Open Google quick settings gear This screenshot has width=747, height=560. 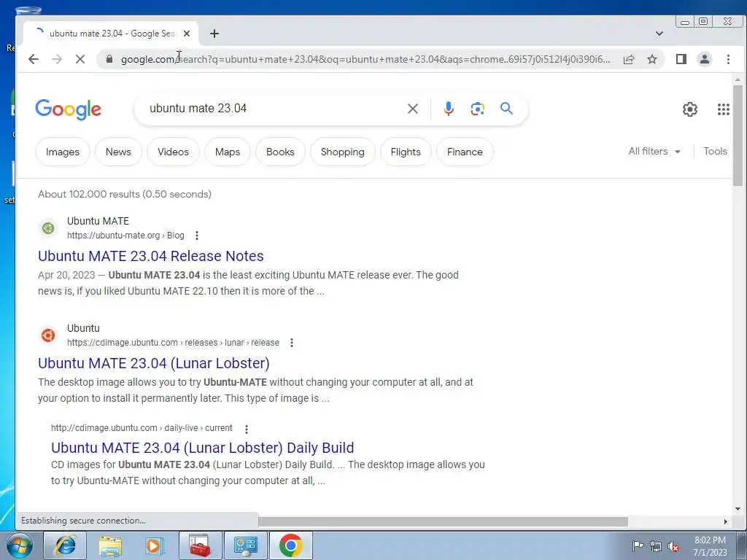tap(690, 109)
